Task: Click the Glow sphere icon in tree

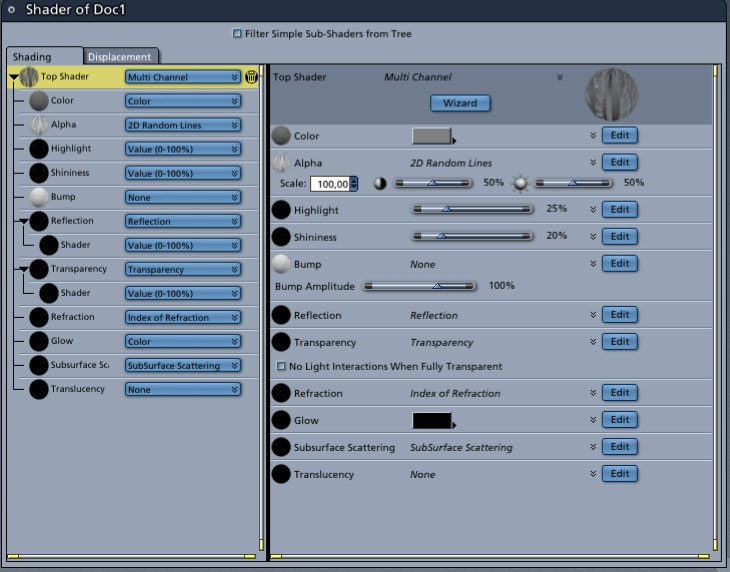Action: (x=39, y=341)
